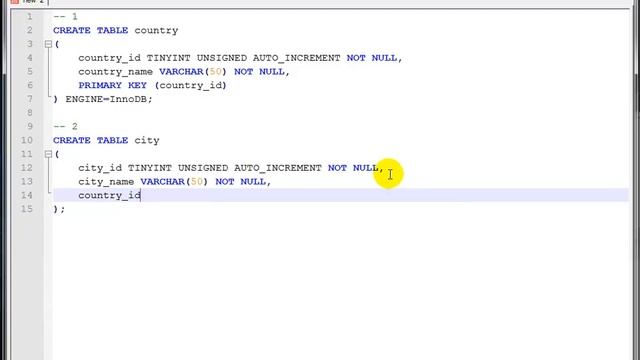Viewport: 640px width, 360px height.
Task: Click the table name 'country' on line 2
Action: (x=156, y=31)
